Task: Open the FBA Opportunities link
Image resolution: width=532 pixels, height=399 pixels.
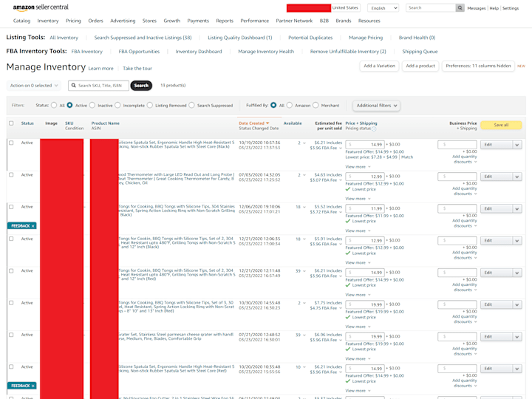Action: 139,52
